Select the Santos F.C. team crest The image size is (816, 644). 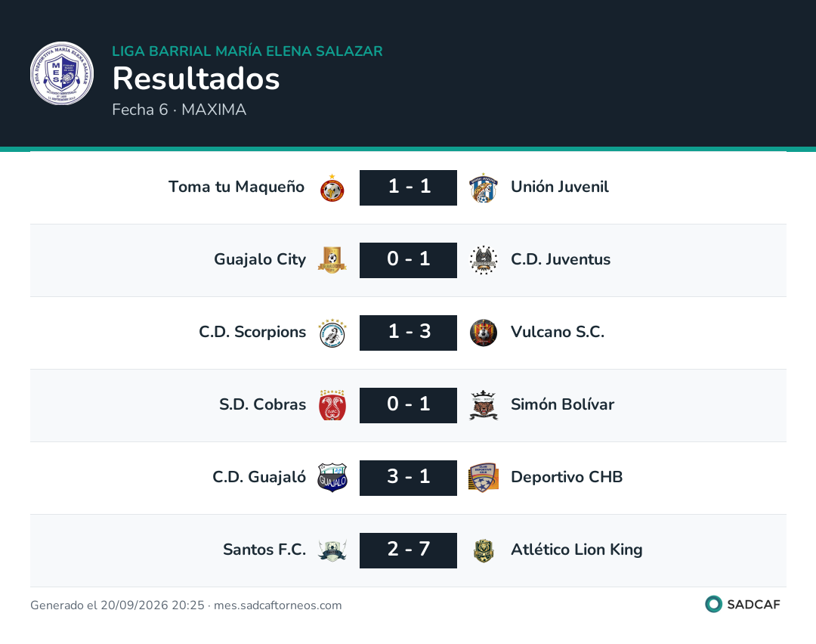pyautogui.click(x=332, y=550)
